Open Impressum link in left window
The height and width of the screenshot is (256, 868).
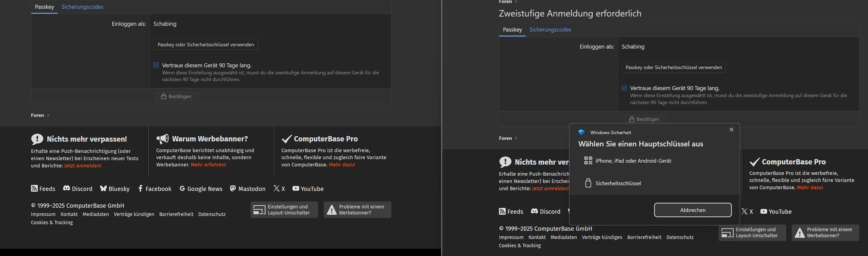(43, 214)
